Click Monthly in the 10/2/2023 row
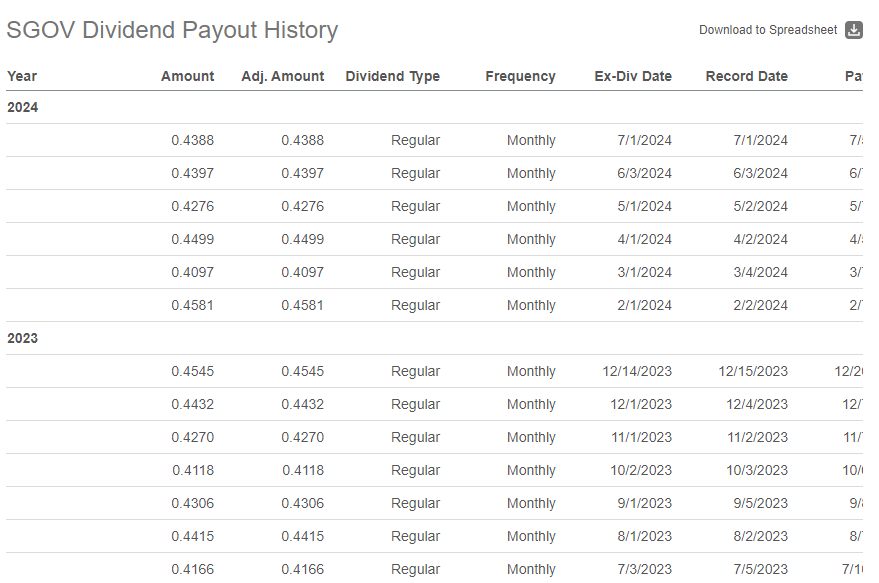 tap(531, 470)
